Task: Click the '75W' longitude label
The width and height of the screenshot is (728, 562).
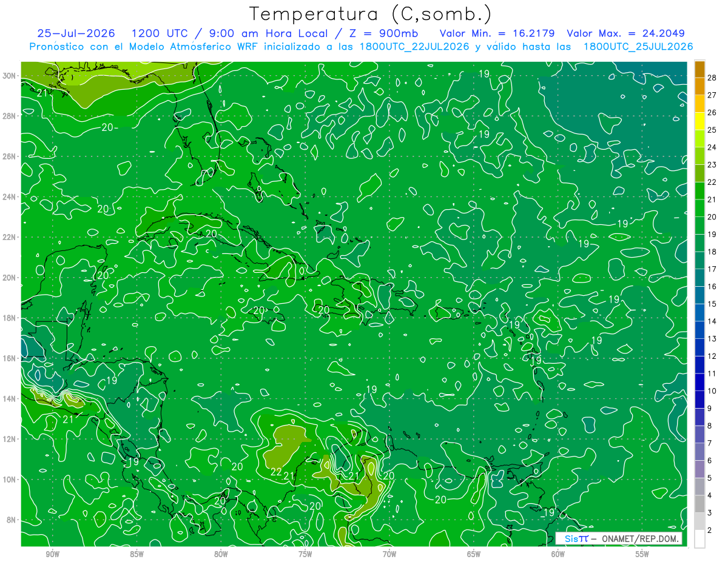Action: (x=305, y=554)
